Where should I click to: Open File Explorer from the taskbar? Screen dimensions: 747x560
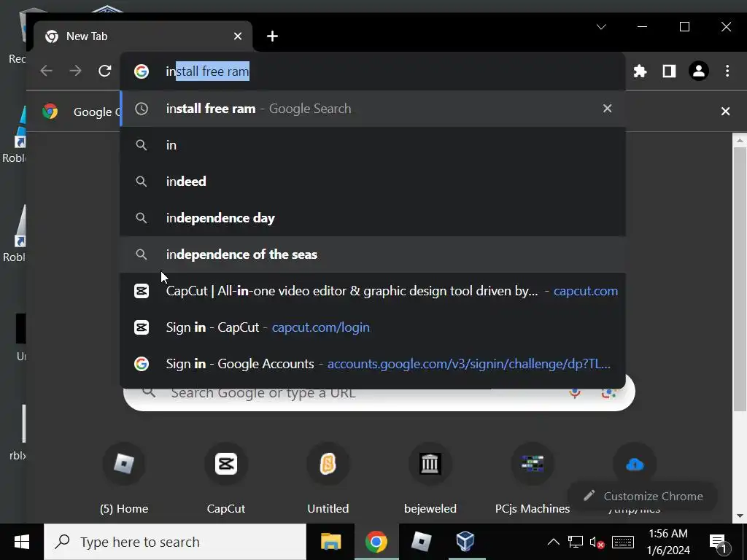click(x=331, y=542)
